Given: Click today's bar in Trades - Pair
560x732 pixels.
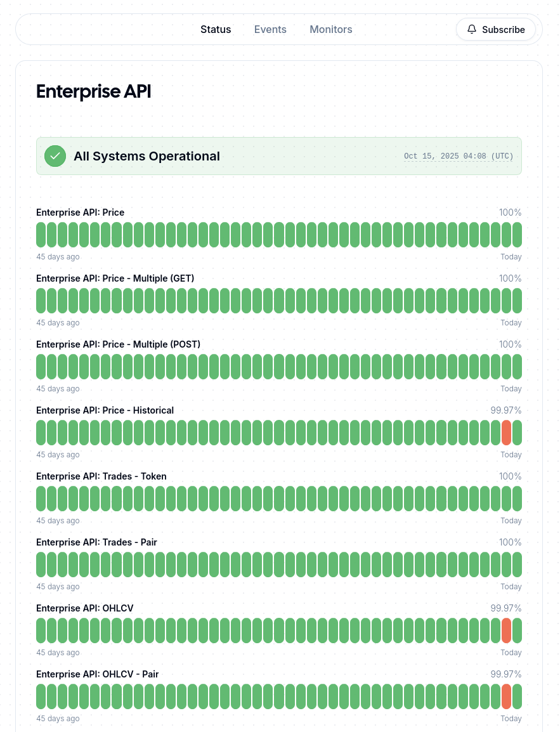Looking at the screenshot, I should (517, 565).
